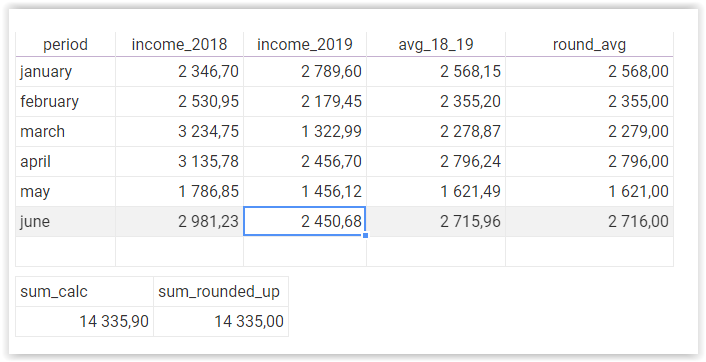Select cell with value 2 179,45
Viewport: 706px width, 362px height.
(305, 101)
